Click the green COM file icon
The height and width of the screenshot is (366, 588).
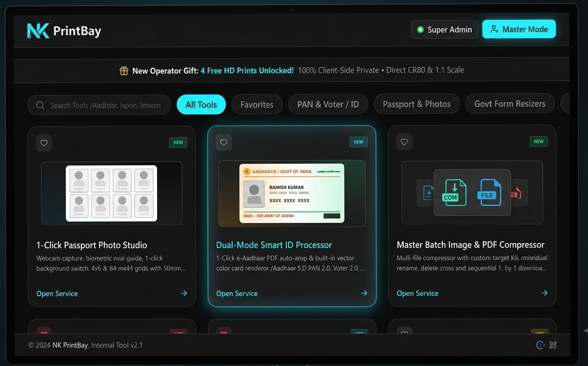454,193
